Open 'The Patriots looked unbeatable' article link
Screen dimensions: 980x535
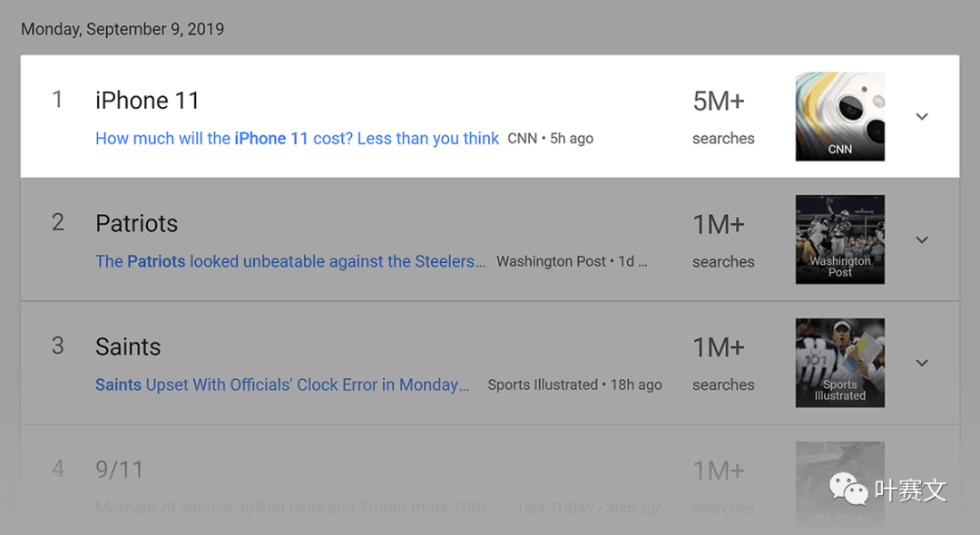[290, 261]
